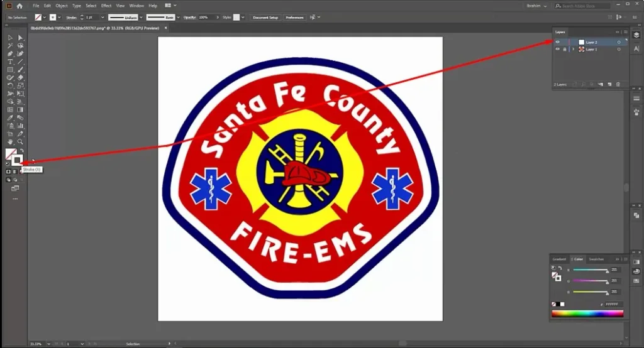The image size is (644, 348).
Task: Open the Effect menu
Action: tap(106, 6)
